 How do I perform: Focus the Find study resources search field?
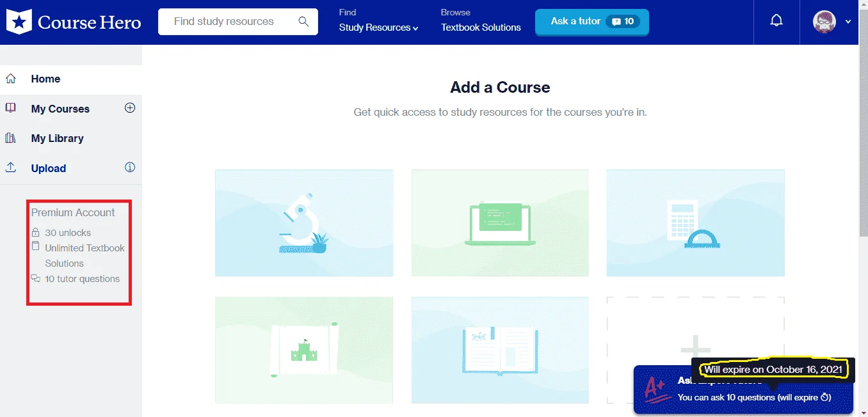click(238, 22)
